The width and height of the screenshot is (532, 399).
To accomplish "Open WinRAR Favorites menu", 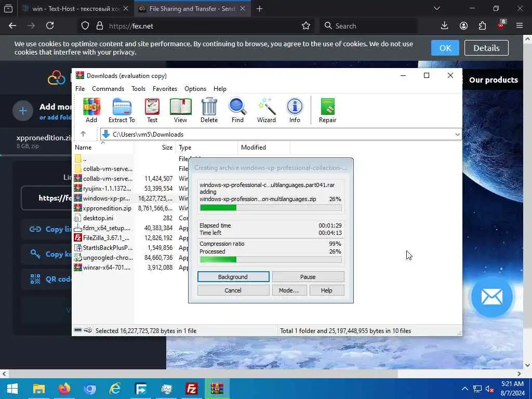I will click(165, 88).
